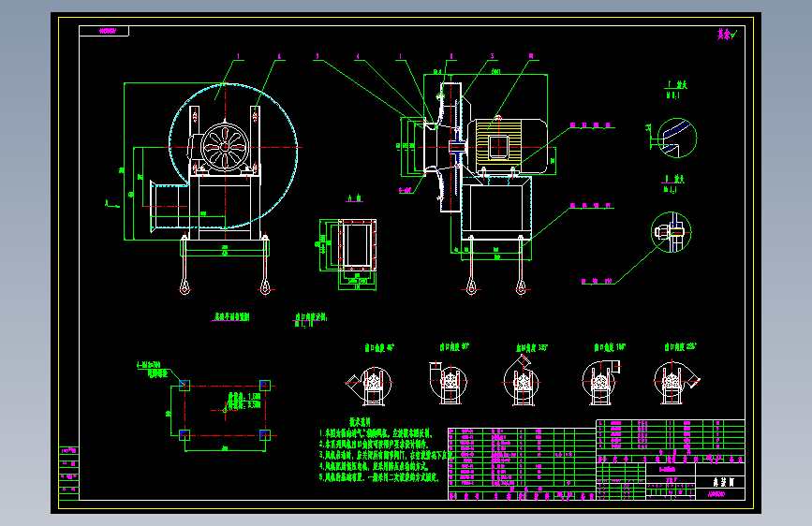Select balloon number 5 leader label
The image size is (812, 526).
[317, 56]
